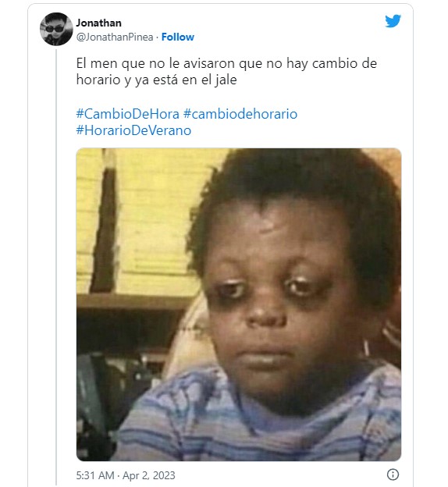448x487 pixels.
Task: Browse the #cambiodehorario hashtag
Action: click(x=240, y=114)
